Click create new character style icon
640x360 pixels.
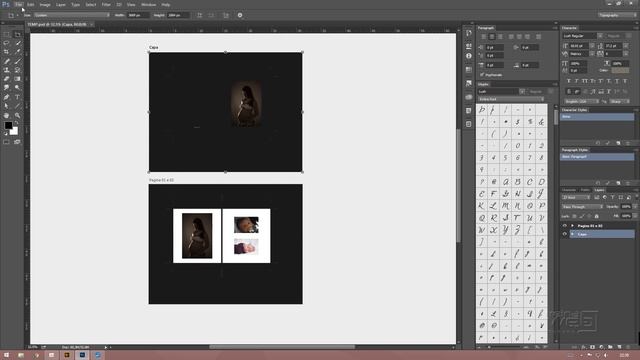pos(618,143)
